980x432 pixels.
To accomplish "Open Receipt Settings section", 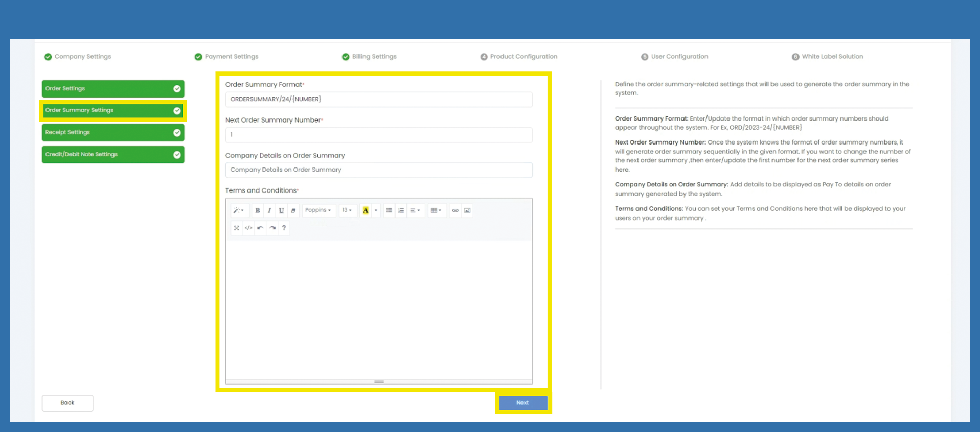I will pos(112,132).
